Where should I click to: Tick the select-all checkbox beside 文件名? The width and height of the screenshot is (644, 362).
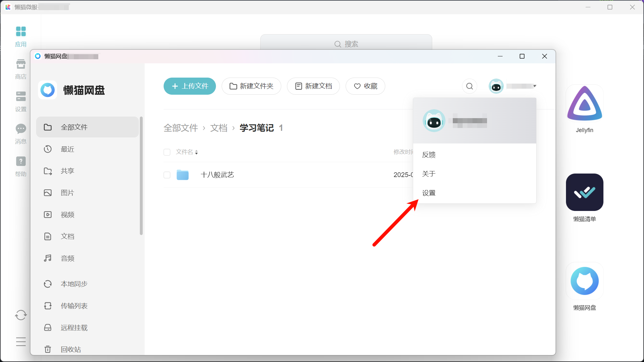tap(167, 152)
